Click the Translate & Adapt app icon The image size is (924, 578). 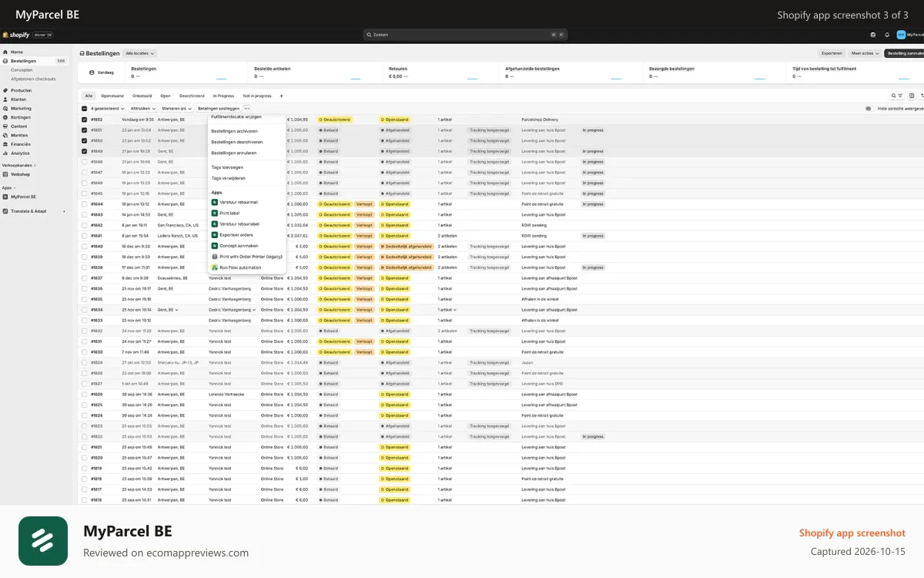pos(5,210)
